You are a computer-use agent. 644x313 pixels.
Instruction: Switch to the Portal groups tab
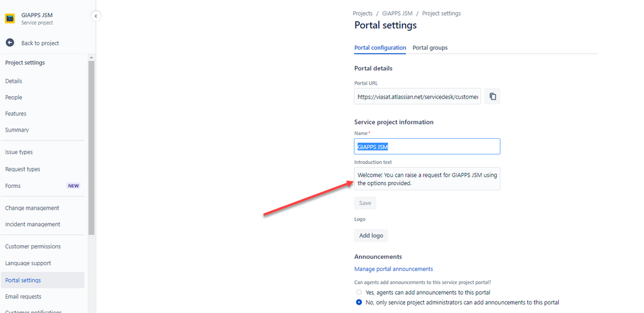click(430, 48)
